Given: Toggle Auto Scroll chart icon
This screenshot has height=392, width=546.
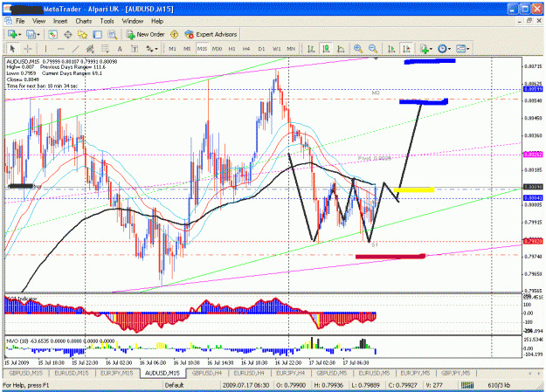Looking at the screenshot, I should pyautogui.click(x=391, y=49).
